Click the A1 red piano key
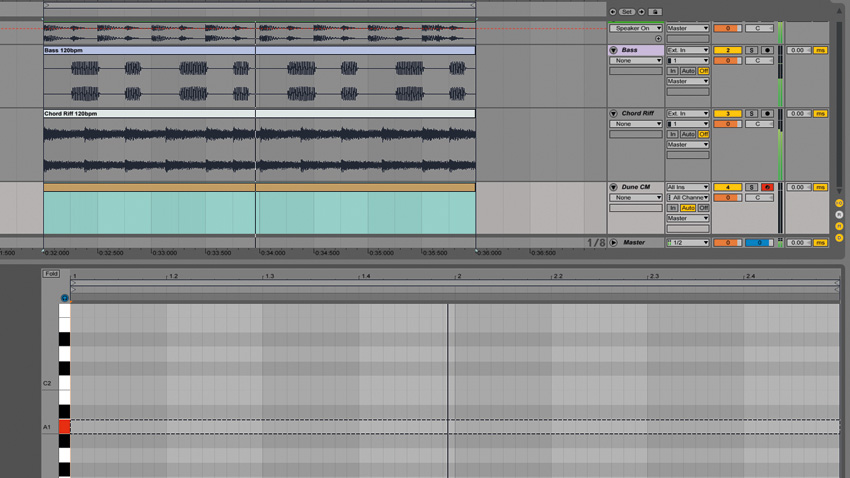Image resolution: width=850 pixels, height=478 pixels. coord(65,427)
